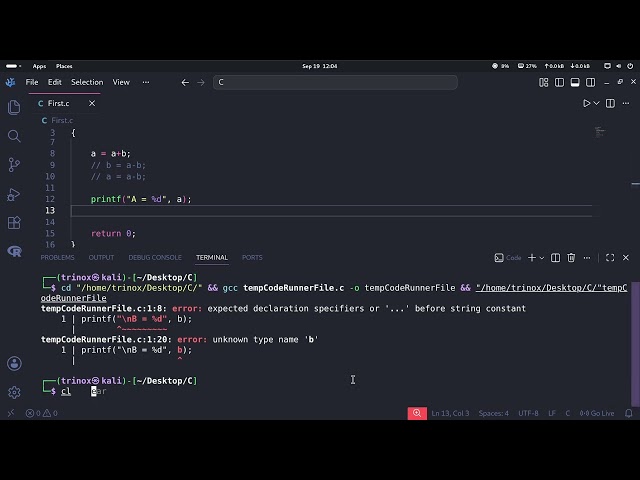Open Customize Layout icon
This screenshot has height=480, width=640.
543,82
